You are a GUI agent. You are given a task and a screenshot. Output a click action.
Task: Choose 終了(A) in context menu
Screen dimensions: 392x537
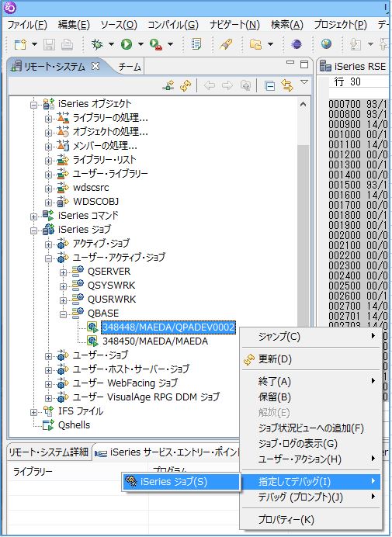(311, 382)
